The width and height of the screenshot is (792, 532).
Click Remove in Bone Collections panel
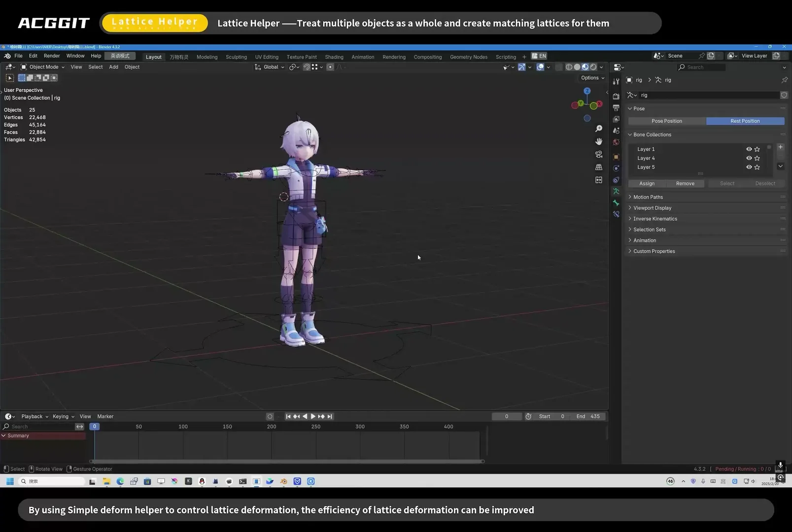(685, 183)
